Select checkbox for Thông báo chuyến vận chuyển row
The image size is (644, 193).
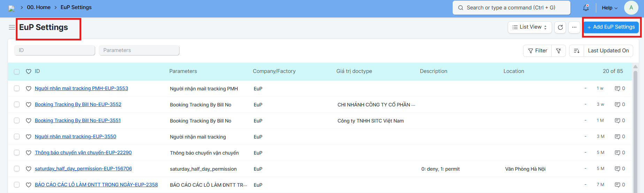[x=17, y=153]
